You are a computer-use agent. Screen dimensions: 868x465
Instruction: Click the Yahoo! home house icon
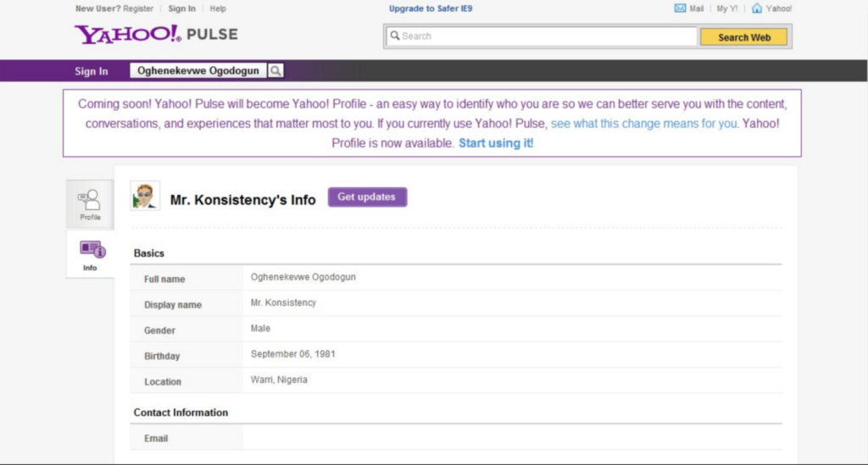point(757,8)
